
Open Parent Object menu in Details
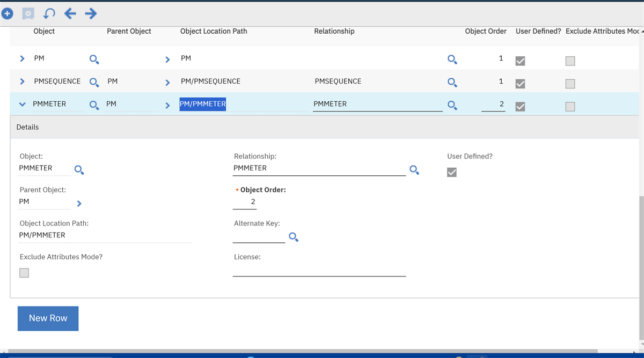point(79,204)
